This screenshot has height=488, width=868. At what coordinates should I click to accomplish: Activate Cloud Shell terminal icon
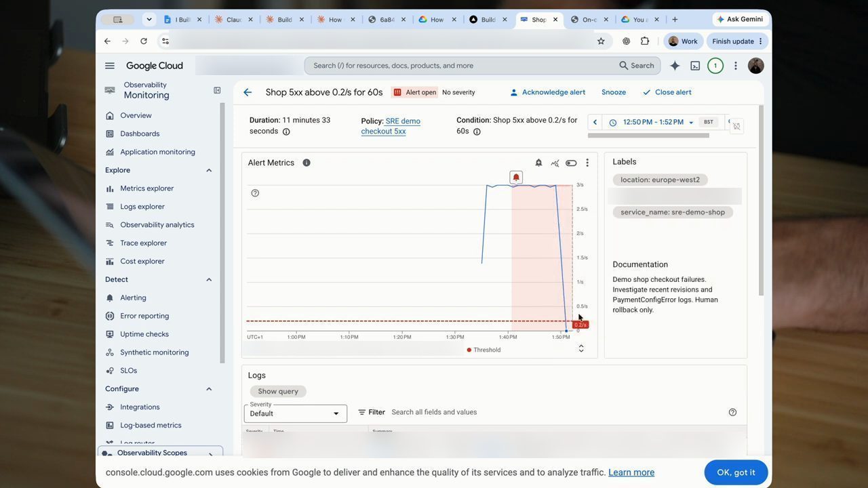pos(695,66)
